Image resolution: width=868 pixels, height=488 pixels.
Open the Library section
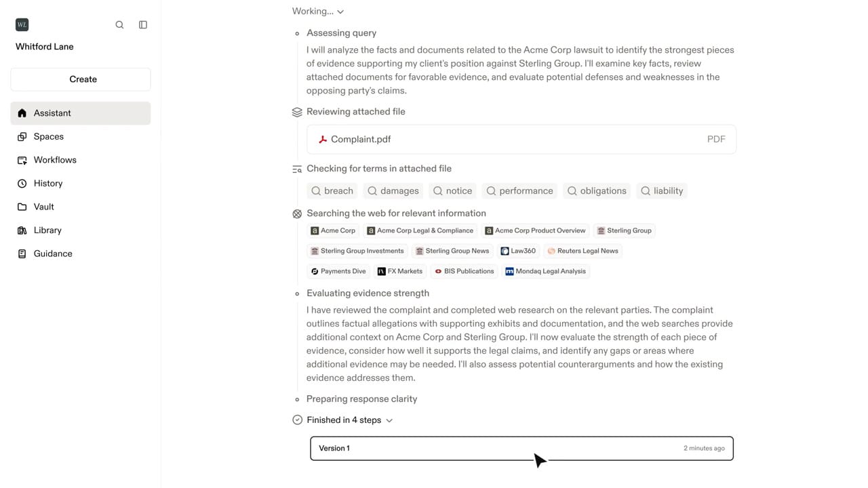47,230
